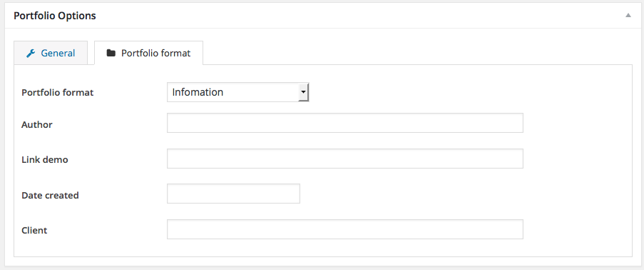Image resolution: width=644 pixels, height=270 pixels.
Task: Click the General tab text link
Action: [x=58, y=53]
